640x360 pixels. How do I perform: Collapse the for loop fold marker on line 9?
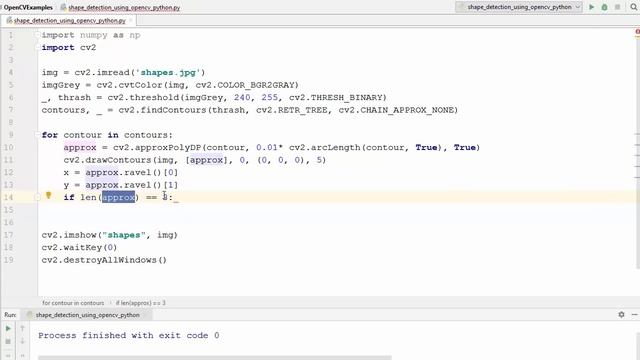click(x=37, y=135)
